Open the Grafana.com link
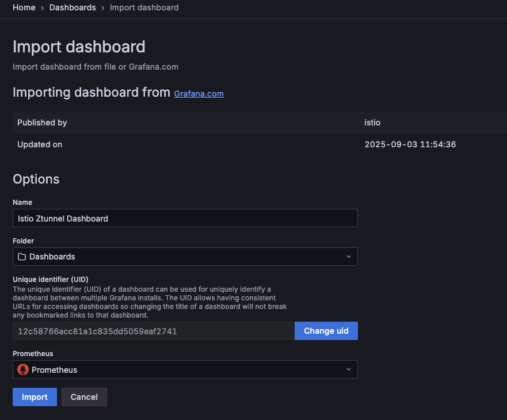The height and width of the screenshot is (420, 507). [199, 94]
